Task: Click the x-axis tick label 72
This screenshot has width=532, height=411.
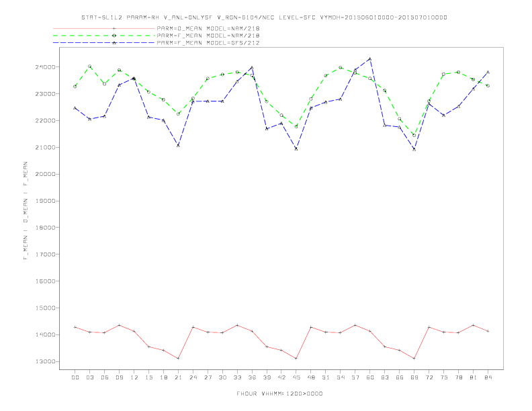Action: pos(429,377)
